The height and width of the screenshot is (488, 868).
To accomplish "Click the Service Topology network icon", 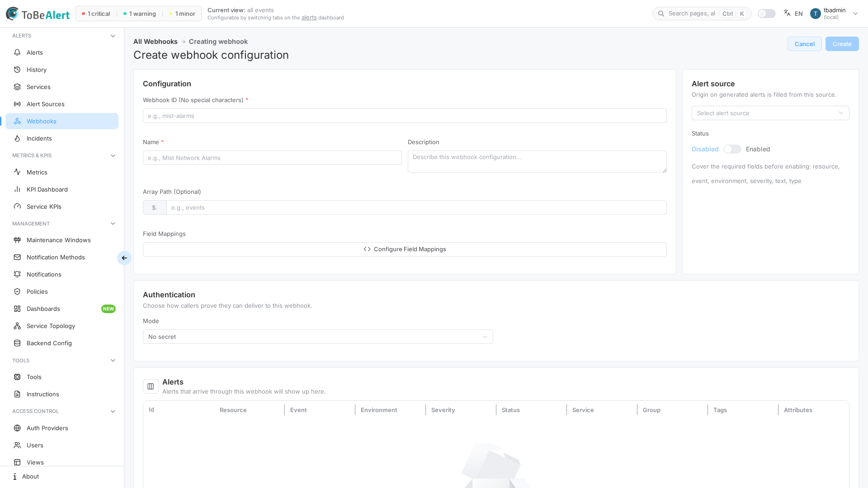I will (x=17, y=326).
